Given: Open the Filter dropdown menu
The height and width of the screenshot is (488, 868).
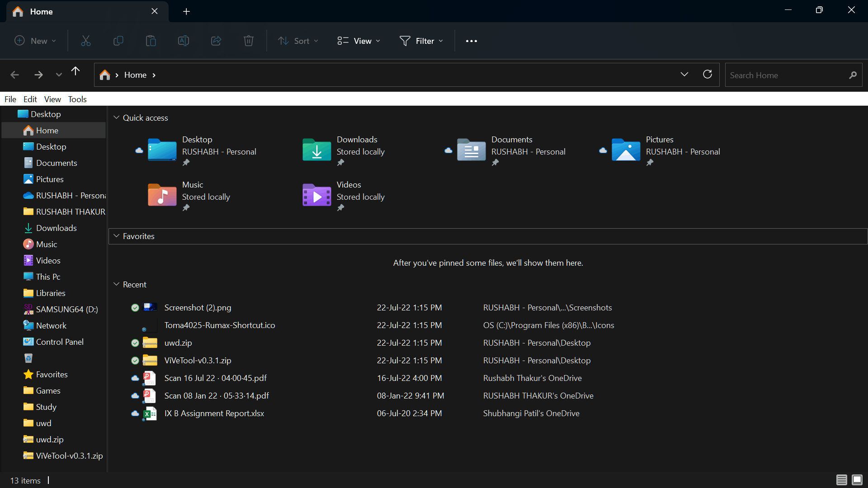Looking at the screenshot, I should click(x=421, y=41).
